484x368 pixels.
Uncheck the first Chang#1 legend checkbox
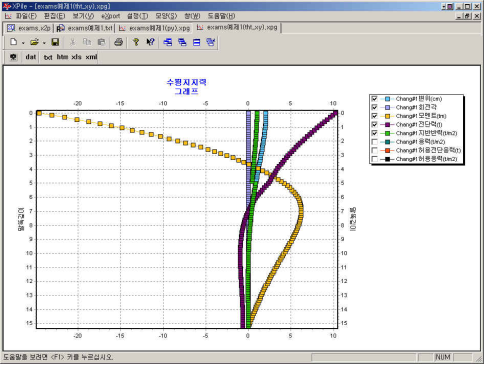(374, 99)
